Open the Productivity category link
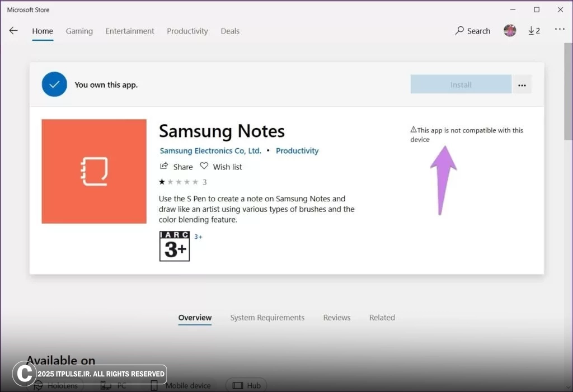573x392 pixels. pos(297,150)
